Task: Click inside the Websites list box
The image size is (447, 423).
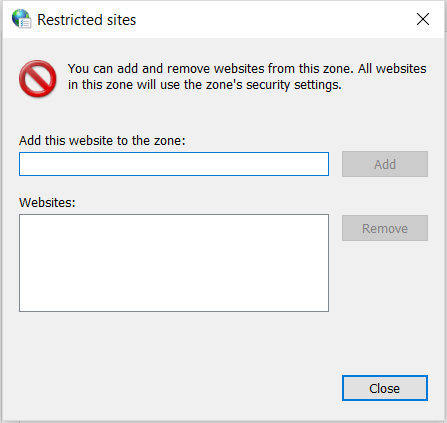Action: coord(174,263)
